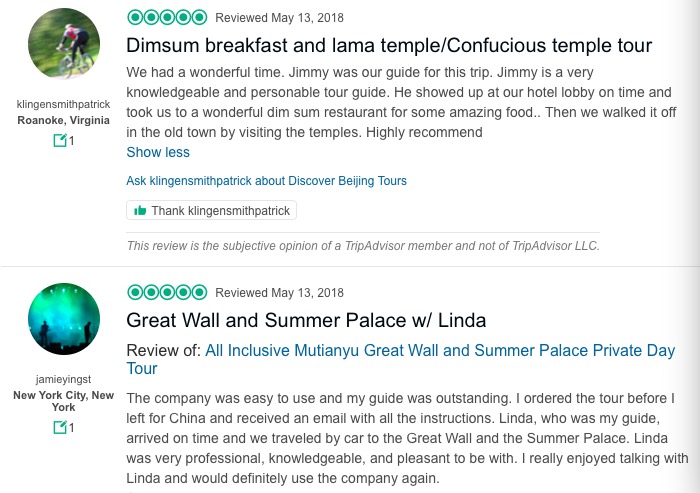Click the klingensmithpatrick username
700x493 pixels.
(64, 104)
